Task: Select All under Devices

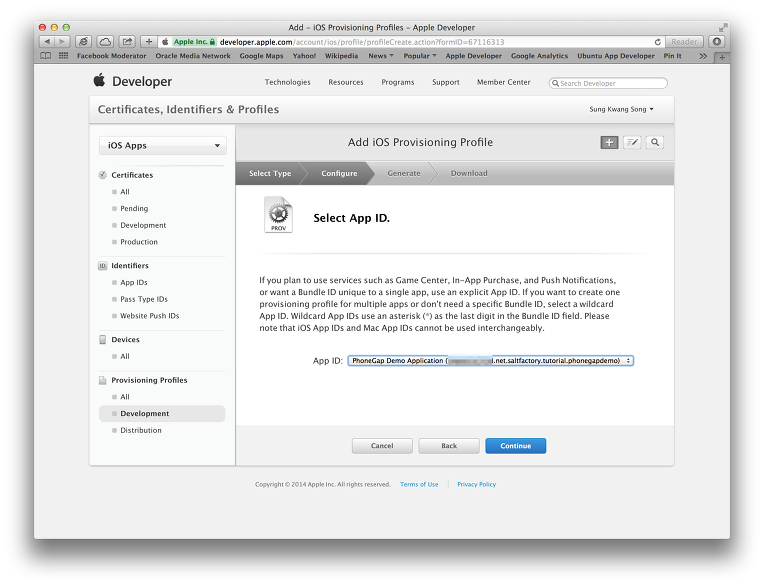Action: point(125,356)
